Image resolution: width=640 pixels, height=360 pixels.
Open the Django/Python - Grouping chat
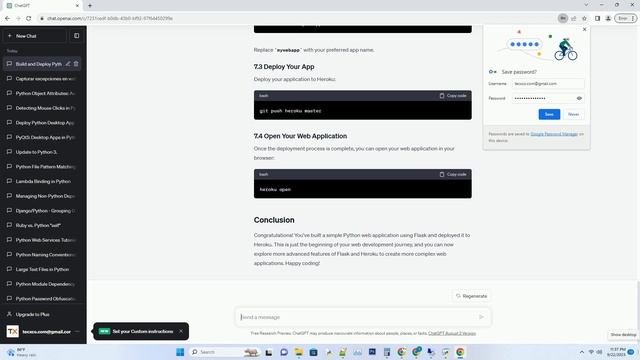[42, 211]
